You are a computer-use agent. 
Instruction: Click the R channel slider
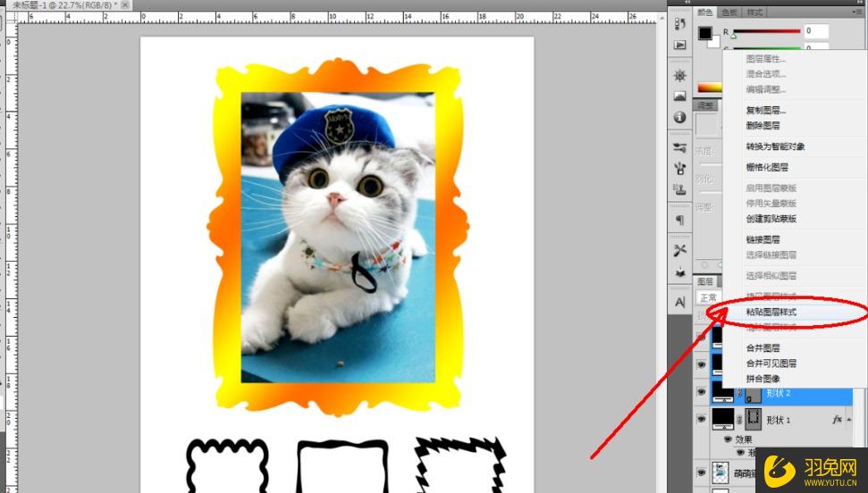[767, 31]
